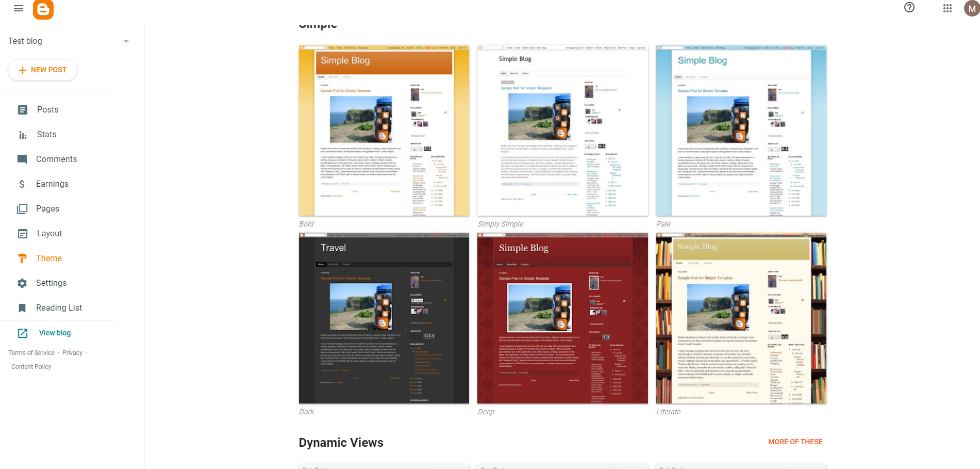Select the Pale theme thumbnail
This screenshot has height=469, width=980.
741,131
